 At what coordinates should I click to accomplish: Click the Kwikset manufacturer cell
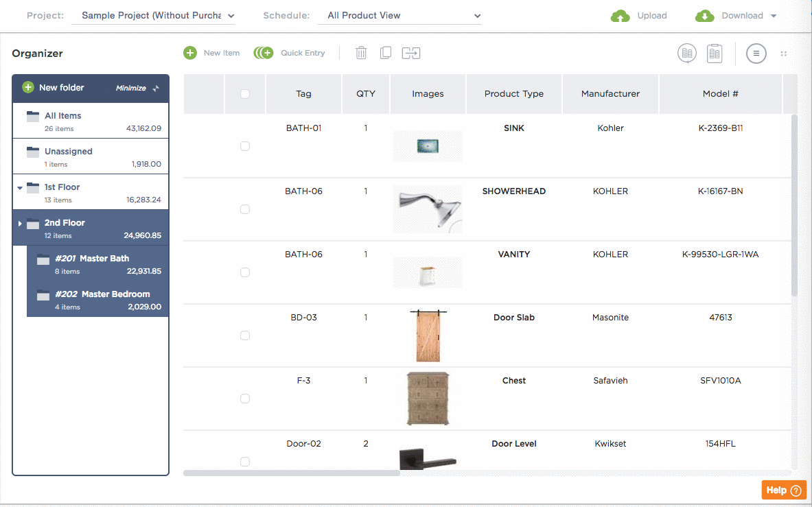611,444
